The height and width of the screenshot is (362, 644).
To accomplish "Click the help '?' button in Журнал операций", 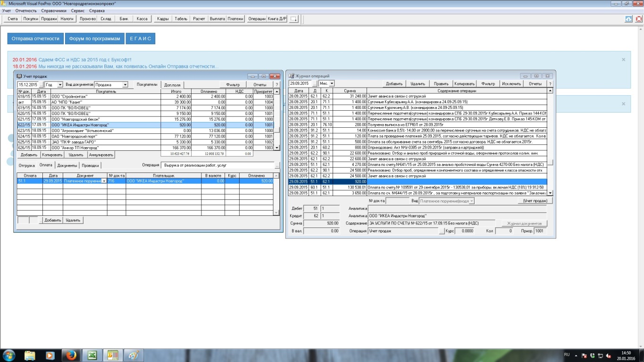I will (550, 83).
